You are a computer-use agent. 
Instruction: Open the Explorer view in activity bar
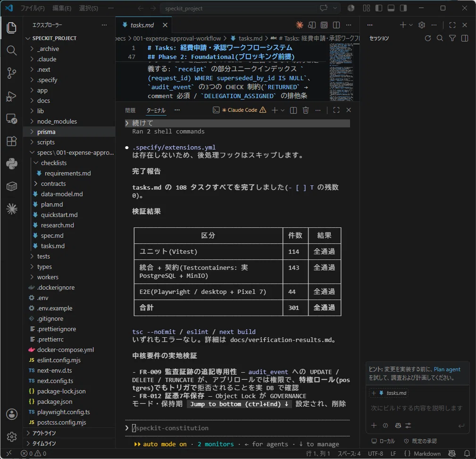(11, 28)
